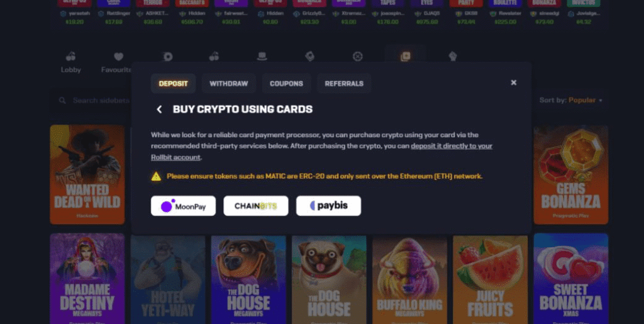Screen dimensions: 644x324
Task: Select the playing cards category icon
Action: pos(309,56)
